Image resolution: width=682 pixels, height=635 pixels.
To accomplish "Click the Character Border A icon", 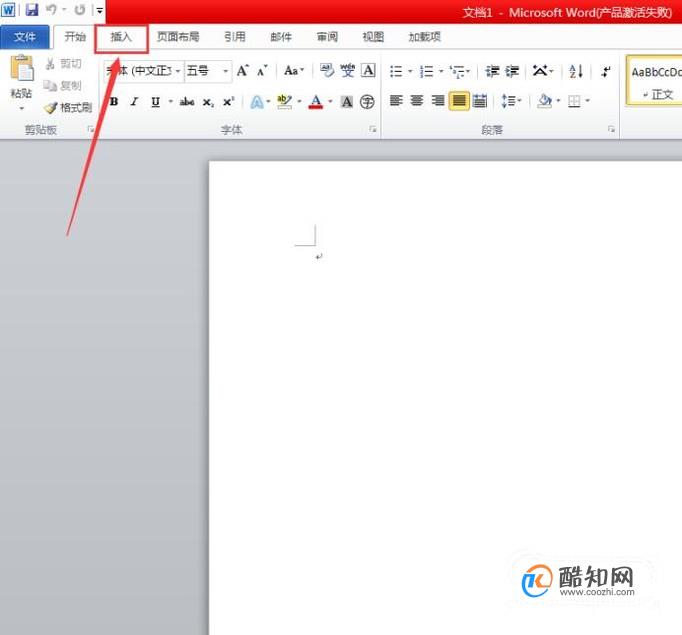I will [x=368, y=70].
